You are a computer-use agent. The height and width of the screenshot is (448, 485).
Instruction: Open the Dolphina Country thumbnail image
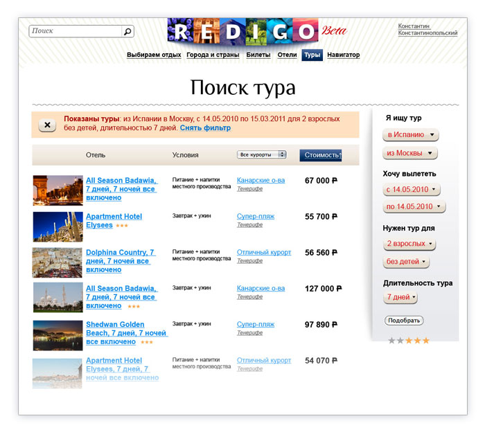click(x=58, y=262)
